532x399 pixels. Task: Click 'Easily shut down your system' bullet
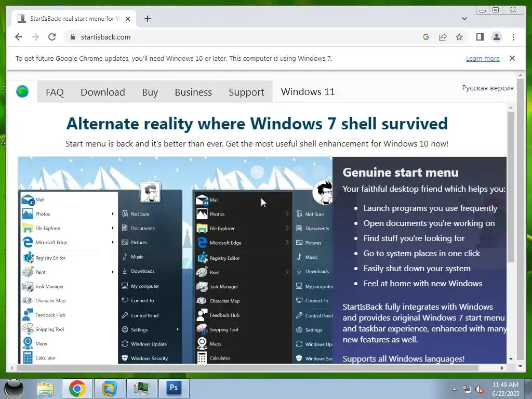[417, 269]
